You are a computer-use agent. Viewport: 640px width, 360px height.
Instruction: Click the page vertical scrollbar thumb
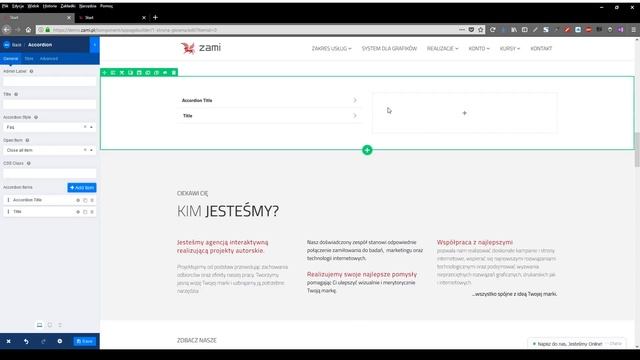637,150
